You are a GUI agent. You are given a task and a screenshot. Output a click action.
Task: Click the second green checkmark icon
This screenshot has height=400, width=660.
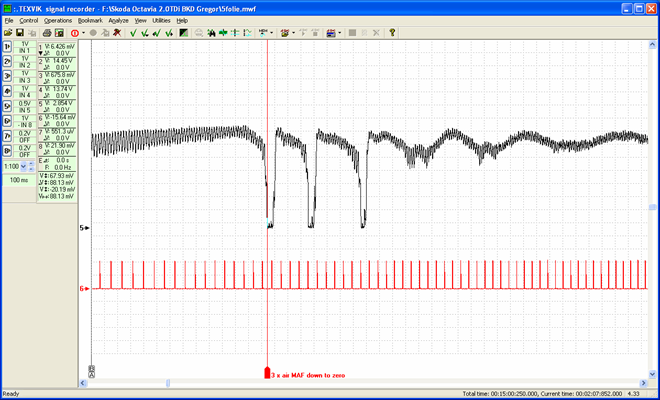145,32
